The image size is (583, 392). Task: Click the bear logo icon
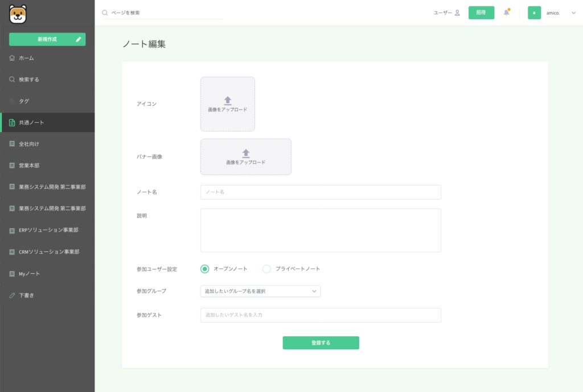coord(18,14)
